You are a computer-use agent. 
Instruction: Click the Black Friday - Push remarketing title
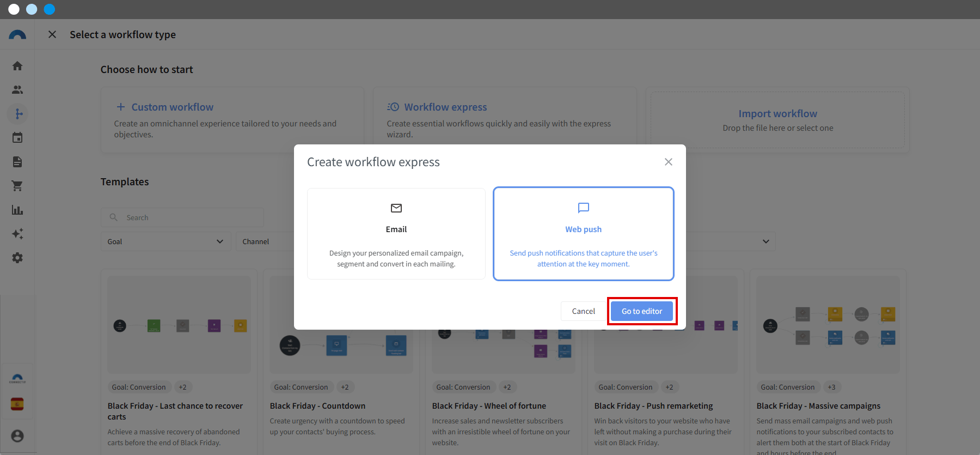coord(653,406)
